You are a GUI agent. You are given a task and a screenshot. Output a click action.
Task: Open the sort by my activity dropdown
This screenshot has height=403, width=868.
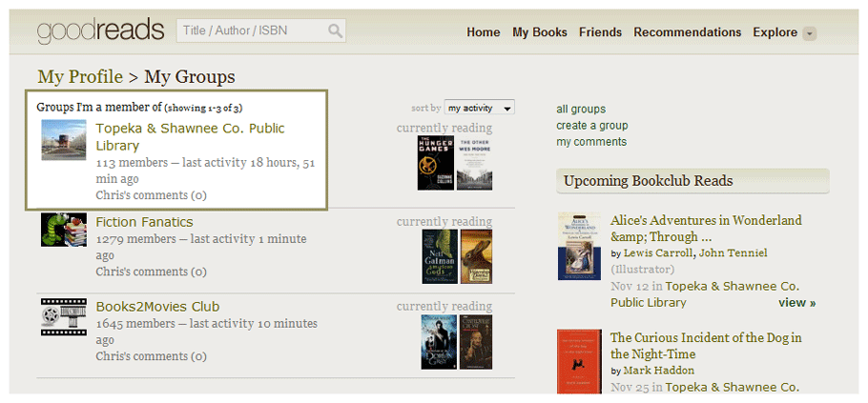click(x=480, y=108)
